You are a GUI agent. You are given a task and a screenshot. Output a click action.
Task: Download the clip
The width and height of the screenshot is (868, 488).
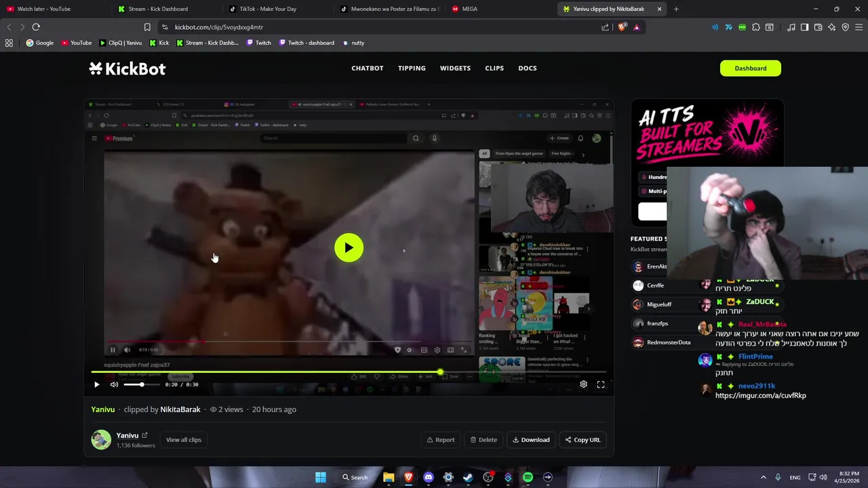coord(531,440)
